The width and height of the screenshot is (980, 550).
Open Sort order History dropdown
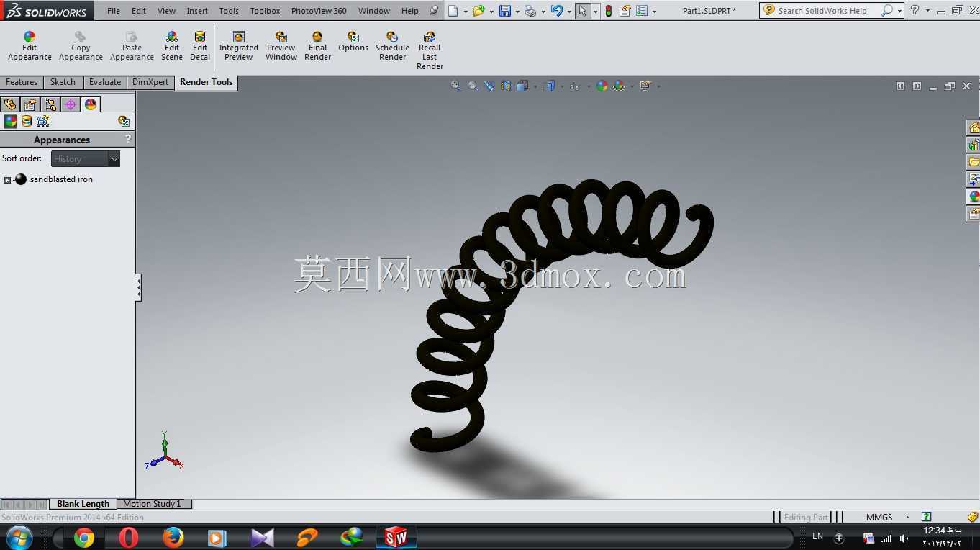[x=85, y=158]
